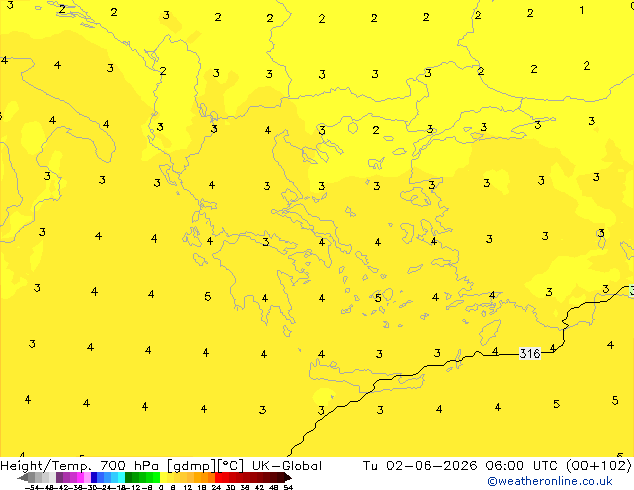This screenshot has width=634, height=490.
Task: Select the bright yellow 0 degree legend swatch
Action: click(x=163, y=477)
